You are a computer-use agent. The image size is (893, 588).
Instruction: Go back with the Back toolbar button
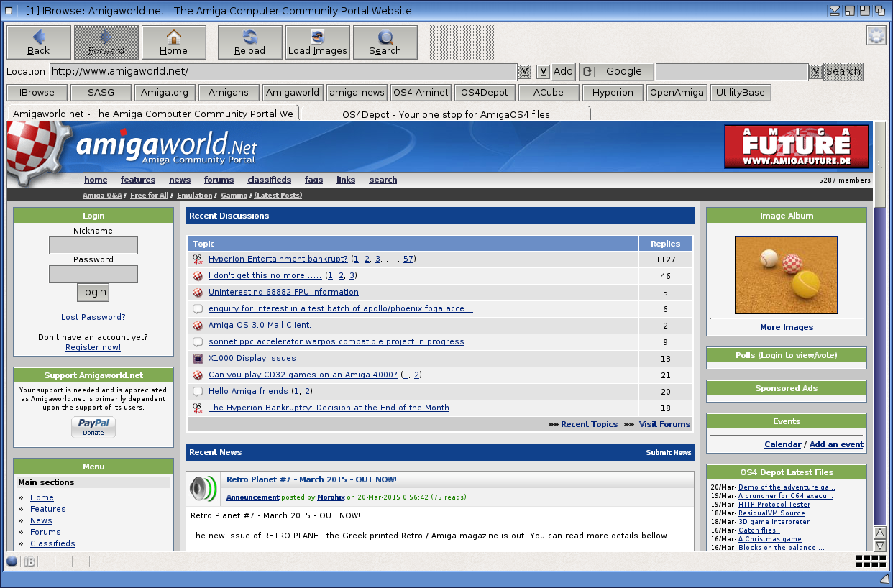[x=39, y=42]
